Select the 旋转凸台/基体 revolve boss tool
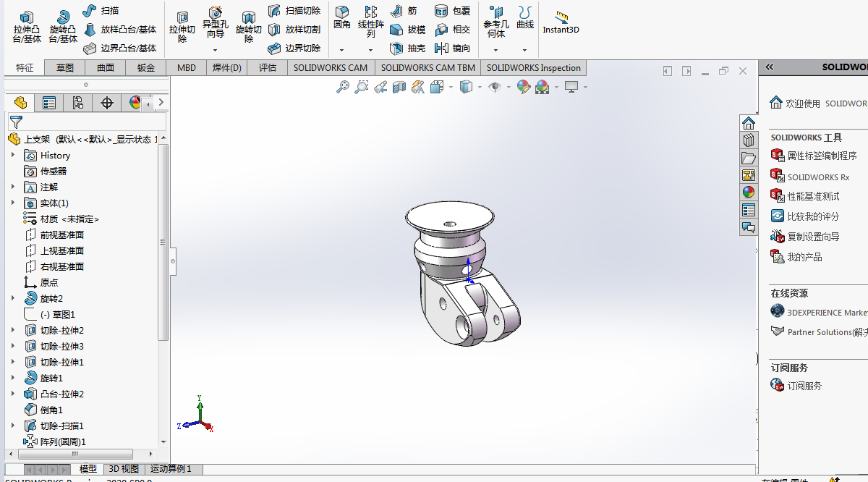The height and width of the screenshot is (482, 868). [x=63, y=27]
